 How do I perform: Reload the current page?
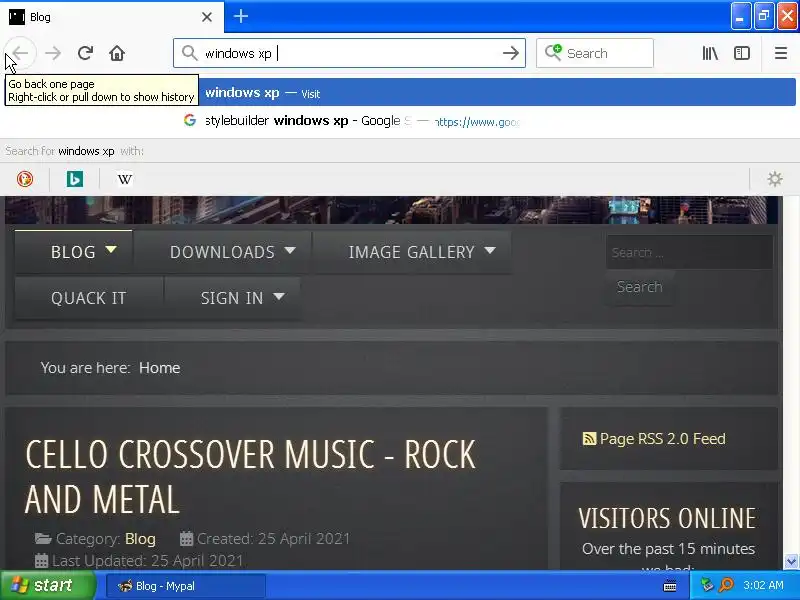[85, 53]
